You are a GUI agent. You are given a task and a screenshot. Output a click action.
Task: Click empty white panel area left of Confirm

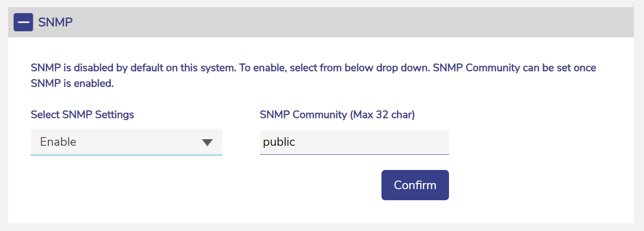coord(202,187)
